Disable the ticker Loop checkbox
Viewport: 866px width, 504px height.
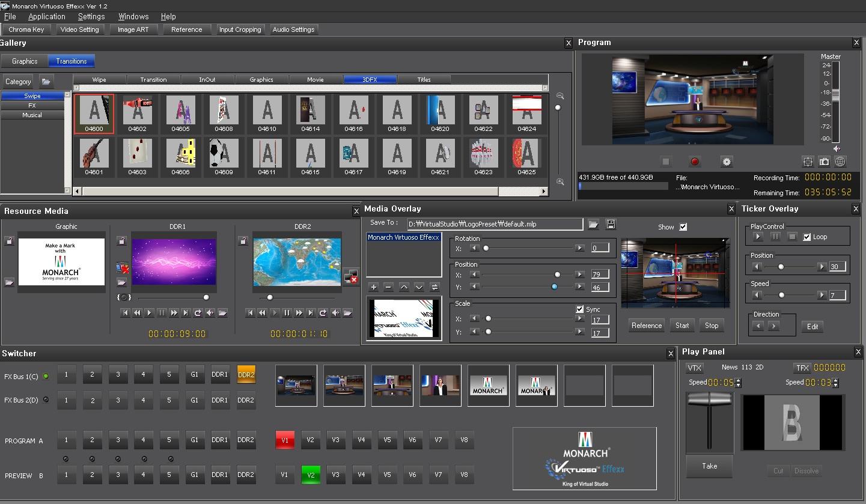click(807, 237)
